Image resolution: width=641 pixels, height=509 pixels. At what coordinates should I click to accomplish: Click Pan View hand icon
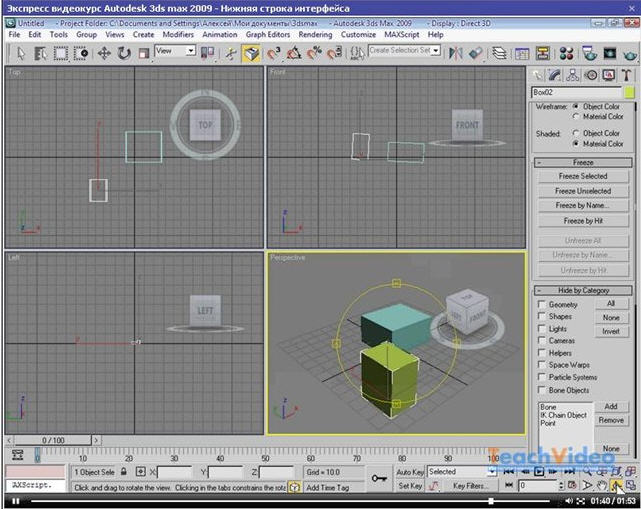point(601,486)
